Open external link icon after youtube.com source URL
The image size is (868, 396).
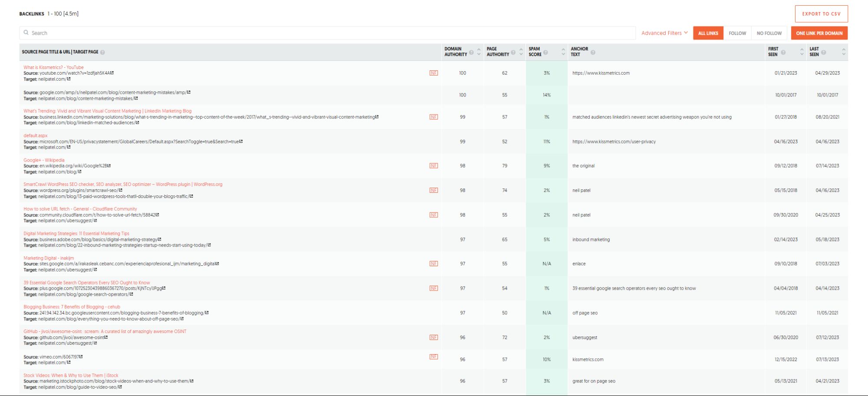click(x=112, y=73)
